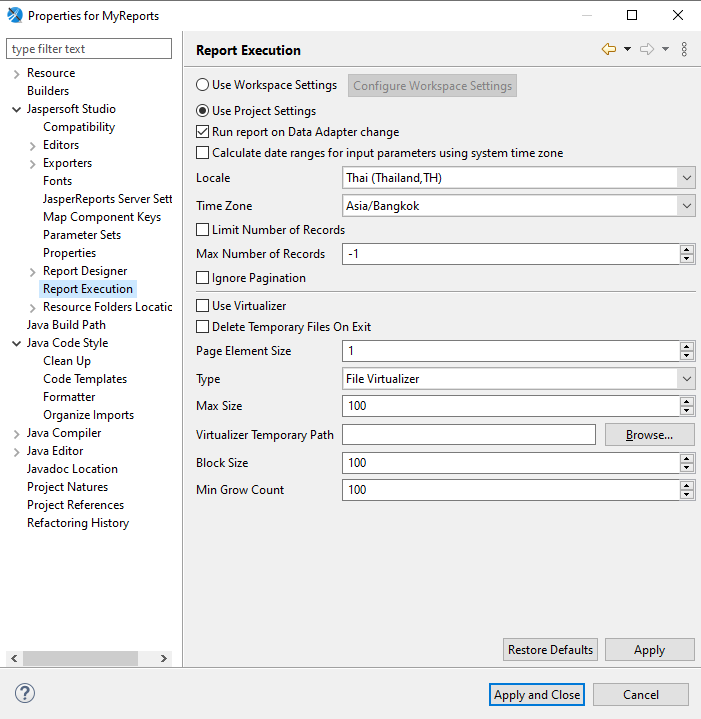Collapse the Jaspersoft Studio tree node
Viewport: 701px width, 719px height.
pos(17,110)
